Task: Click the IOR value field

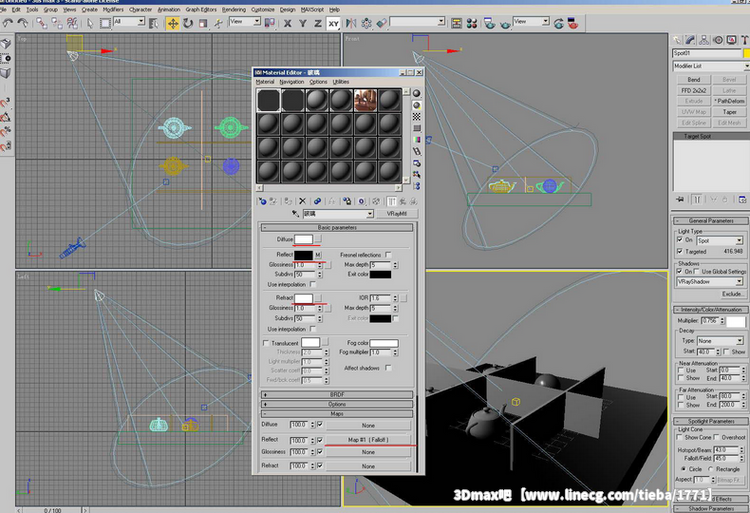Action: [380, 298]
